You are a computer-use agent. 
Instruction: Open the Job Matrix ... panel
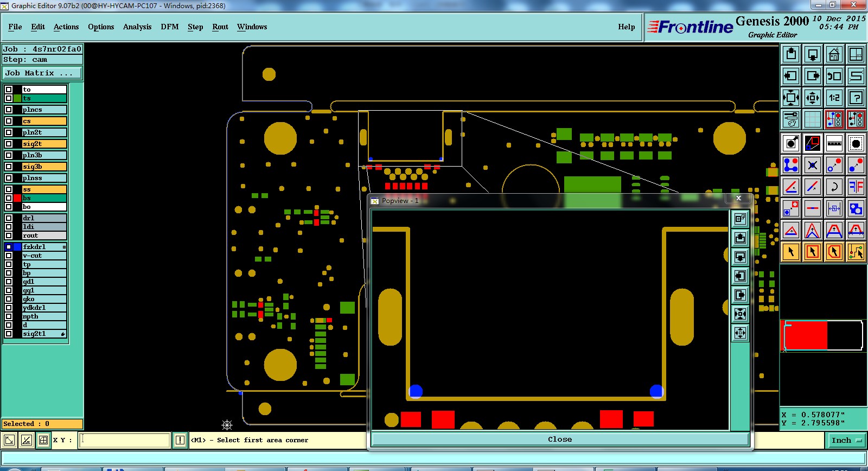pos(43,73)
